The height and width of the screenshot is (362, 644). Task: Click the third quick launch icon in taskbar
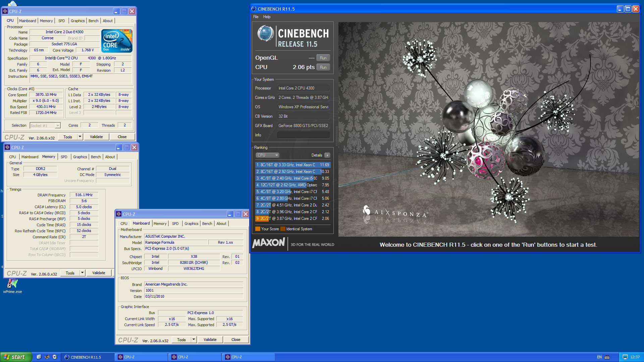click(55, 357)
